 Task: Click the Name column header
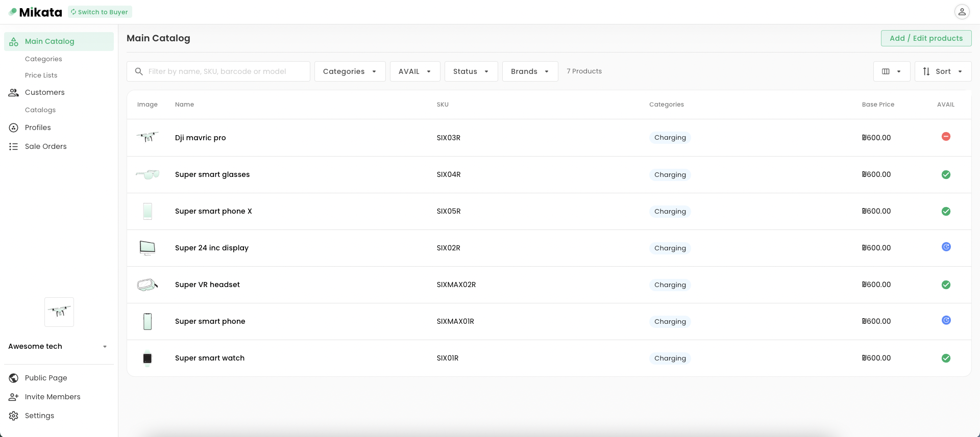[x=184, y=105]
